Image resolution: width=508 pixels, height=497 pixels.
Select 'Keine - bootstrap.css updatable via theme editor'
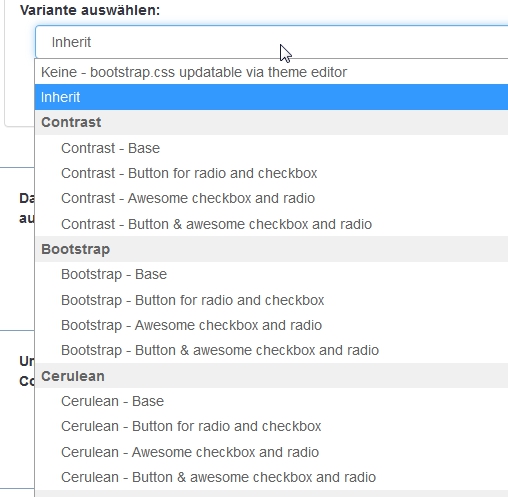(272, 72)
